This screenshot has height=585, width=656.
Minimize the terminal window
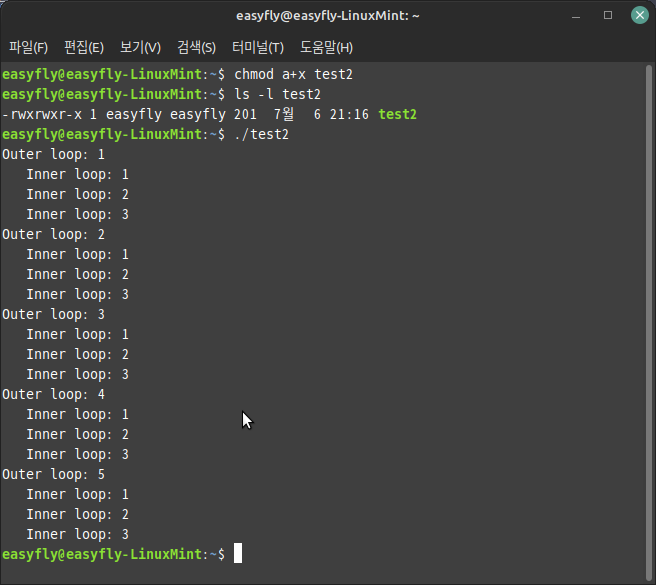click(576, 16)
